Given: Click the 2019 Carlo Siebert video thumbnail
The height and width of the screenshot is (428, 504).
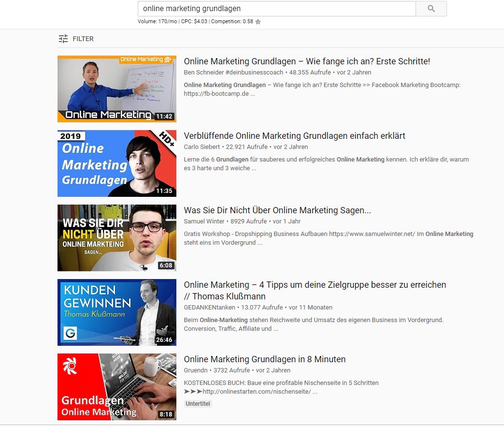Looking at the screenshot, I should pyautogui.click(x=116, y=163).
